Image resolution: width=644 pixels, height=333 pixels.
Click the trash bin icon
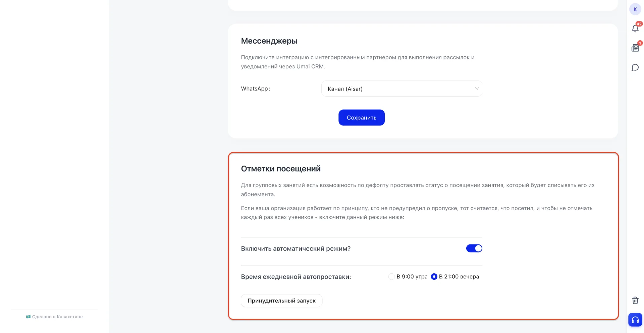[635, 300]
